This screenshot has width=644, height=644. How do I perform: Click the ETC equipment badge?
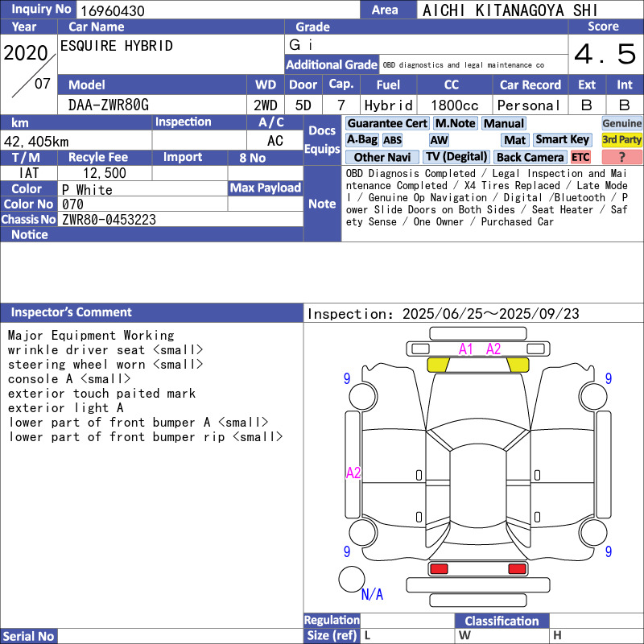pos(580,157)
